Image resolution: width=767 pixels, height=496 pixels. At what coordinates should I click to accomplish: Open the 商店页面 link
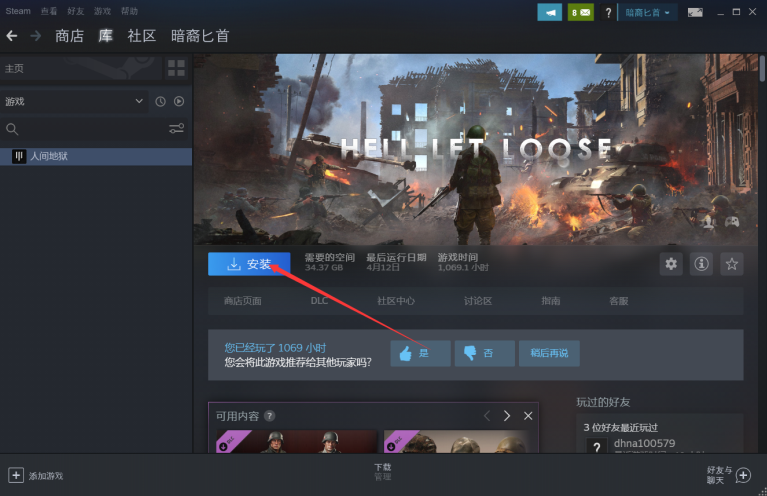click(x=243, y=301)
